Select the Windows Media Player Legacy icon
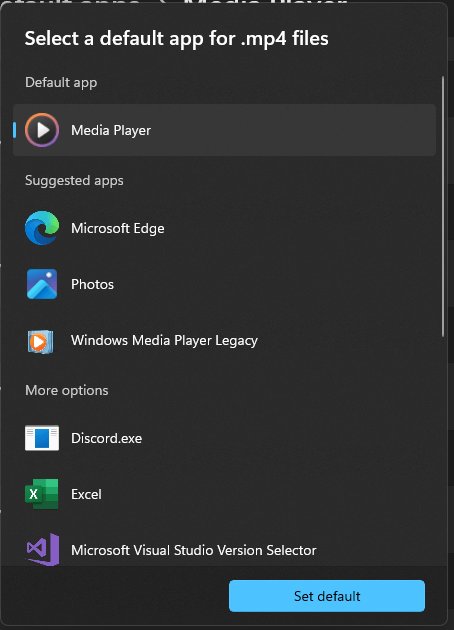 click(40, 342)
